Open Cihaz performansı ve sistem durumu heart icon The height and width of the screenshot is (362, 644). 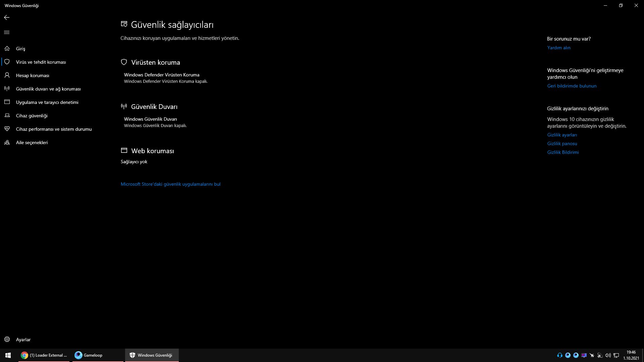pos(7,129)
